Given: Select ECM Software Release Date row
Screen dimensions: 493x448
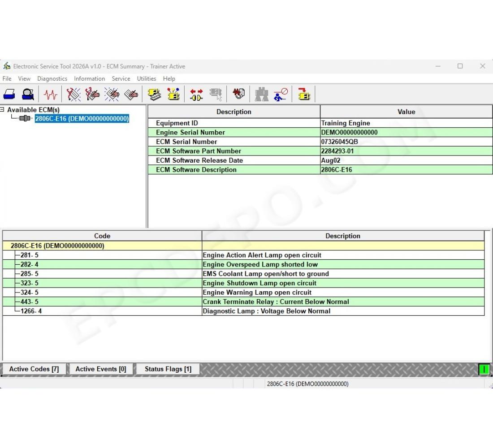Looking at the screenshot, I should click(320, 160).
